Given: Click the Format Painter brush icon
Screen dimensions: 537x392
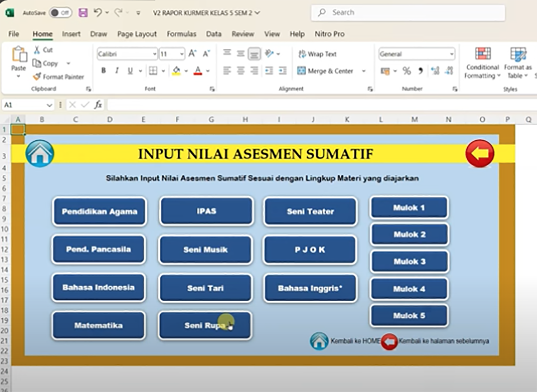Looking at the screenshot, I should point(37,77).
